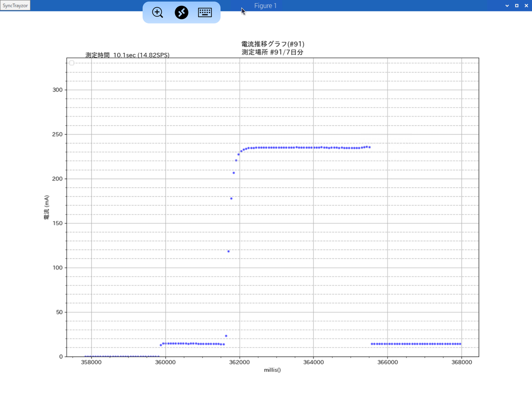The height and width of the screenshot is (399, 532).
Task: Minimize the Figure 1 window
Action: click(508, 6)
